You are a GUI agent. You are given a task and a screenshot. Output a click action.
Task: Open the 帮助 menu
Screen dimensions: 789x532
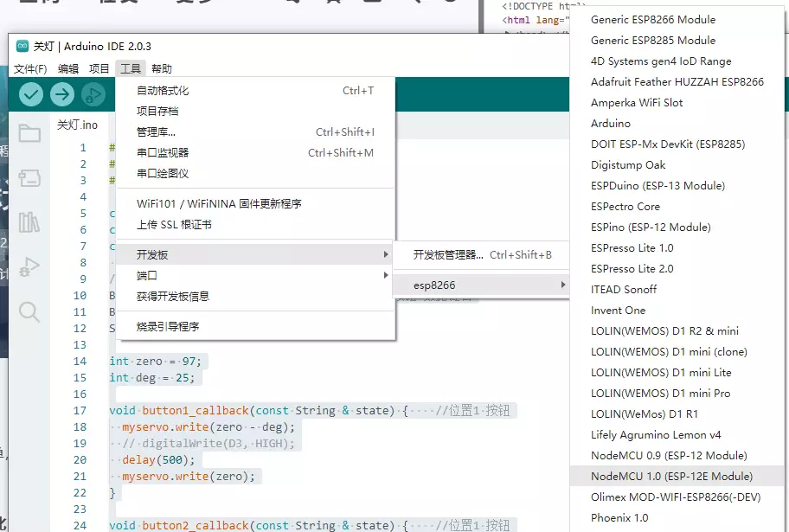click(162, 68)
